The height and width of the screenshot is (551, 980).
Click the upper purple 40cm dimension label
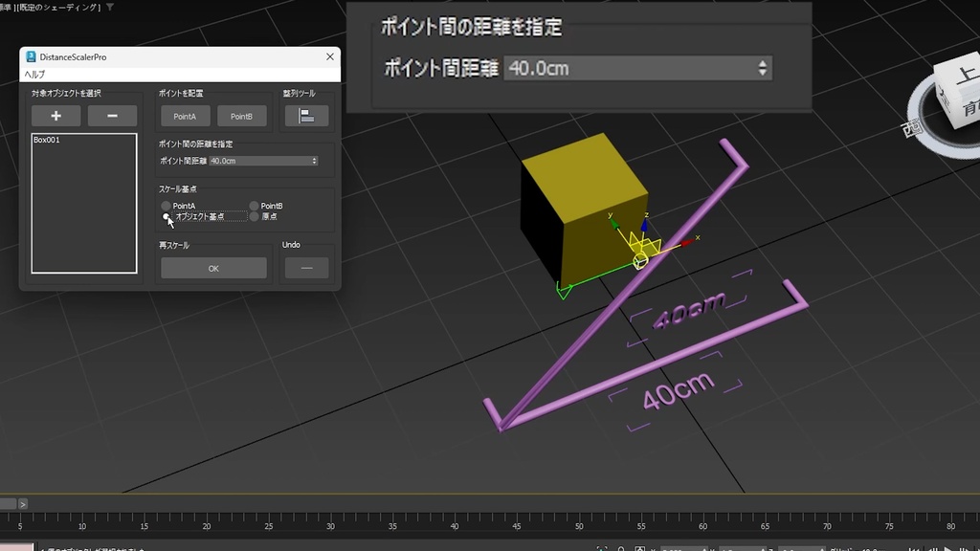pos(689,309)
